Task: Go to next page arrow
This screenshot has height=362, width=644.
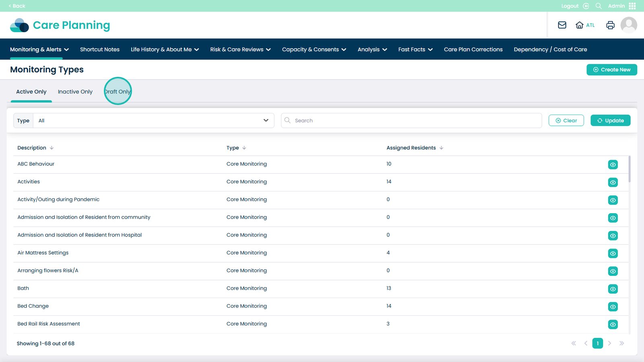Action: coord(609,343)
